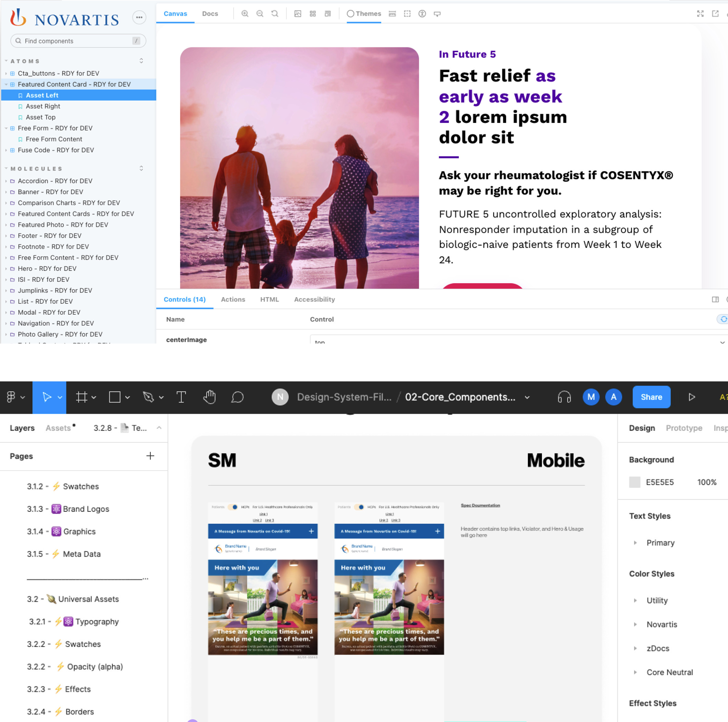
Task: Open the Figma file name dropdown chevron
Action: click(x=527, y=397)
